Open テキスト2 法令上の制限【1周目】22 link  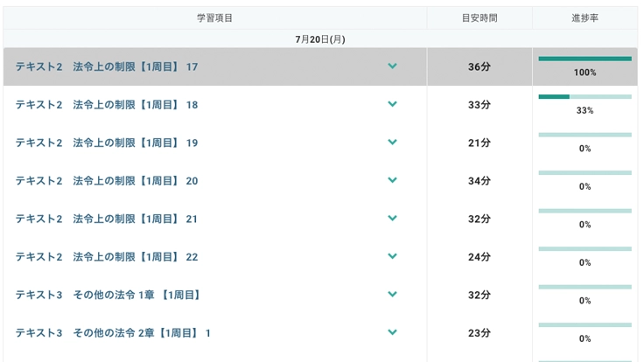(x=107, y=257)
